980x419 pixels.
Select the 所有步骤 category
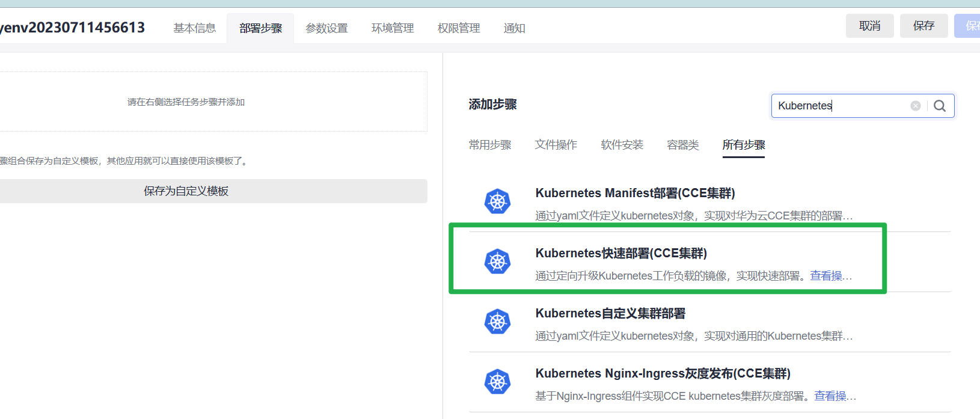744,145
